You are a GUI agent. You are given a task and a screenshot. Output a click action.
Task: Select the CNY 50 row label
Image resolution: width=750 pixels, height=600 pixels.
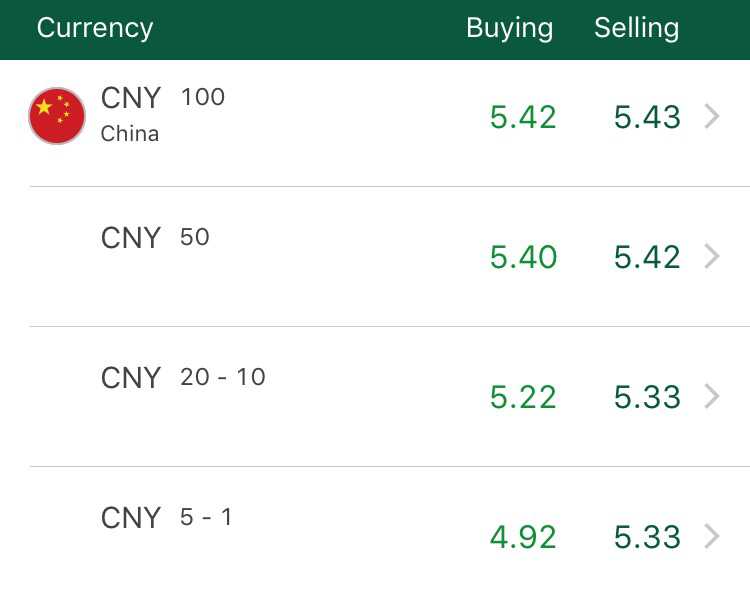[131, 238]
